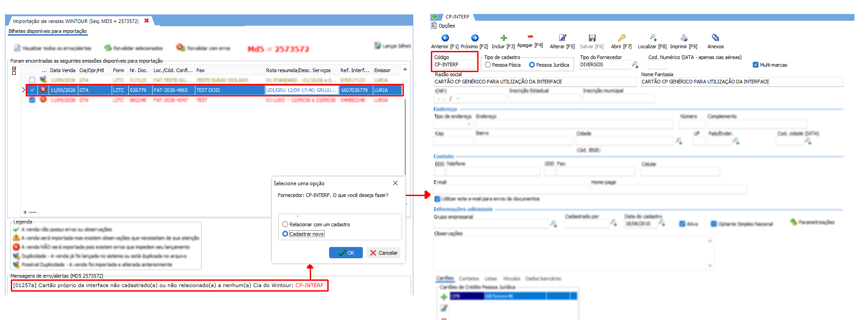The width and height of the screenshot is (868, 320).
Task: Click the Nome Fantasia input field
Action: click(742, 82)
